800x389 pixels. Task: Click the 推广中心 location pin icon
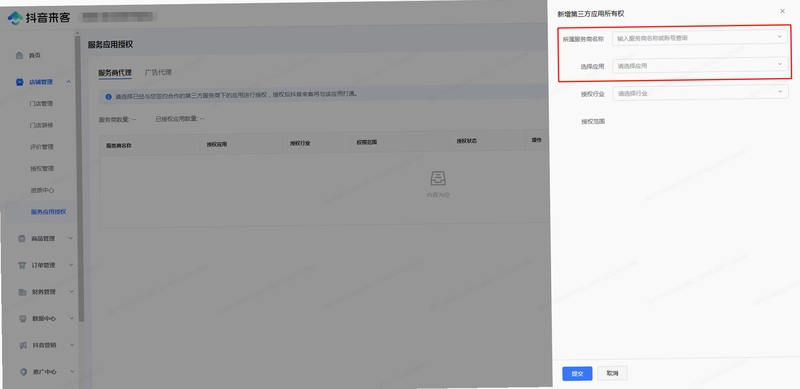pos(23,372)
